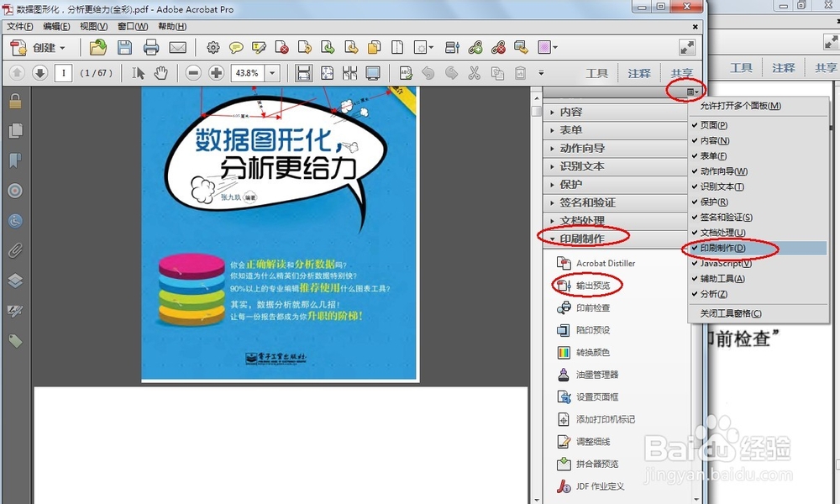
Task: Open the 输出预览 tool
Action: tap(593, 285)
